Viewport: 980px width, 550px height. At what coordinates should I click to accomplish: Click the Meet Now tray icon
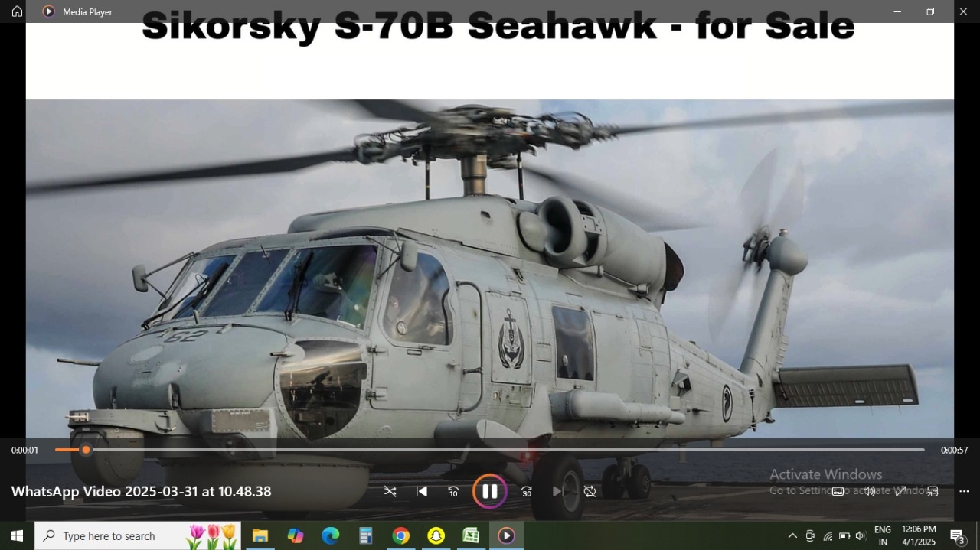pos(810,536)
